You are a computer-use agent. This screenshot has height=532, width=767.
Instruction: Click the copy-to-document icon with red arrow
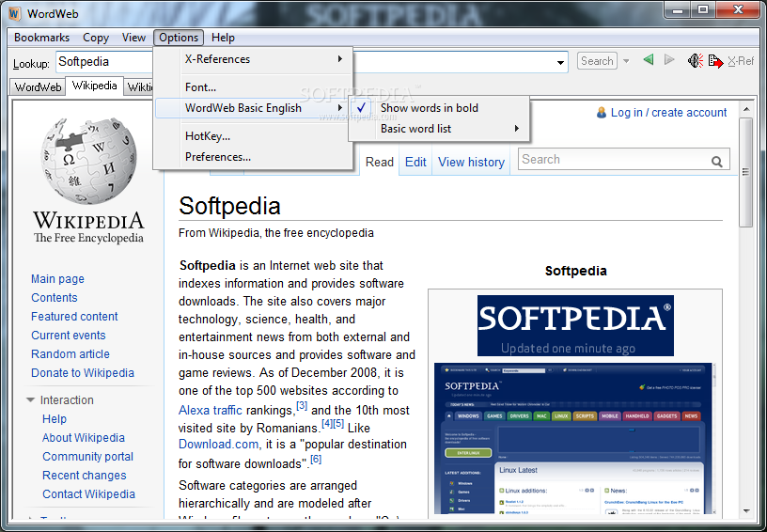(x=715, y=61)
